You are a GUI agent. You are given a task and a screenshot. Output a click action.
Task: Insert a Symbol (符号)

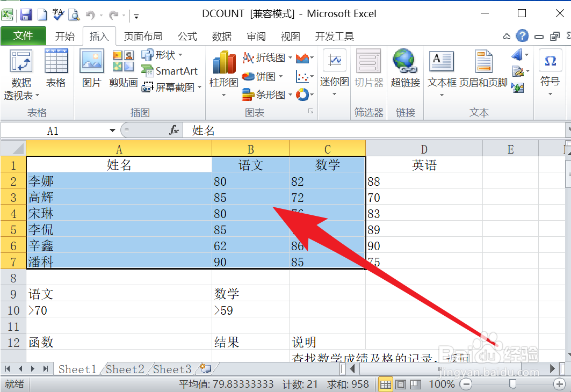point(550,70)
